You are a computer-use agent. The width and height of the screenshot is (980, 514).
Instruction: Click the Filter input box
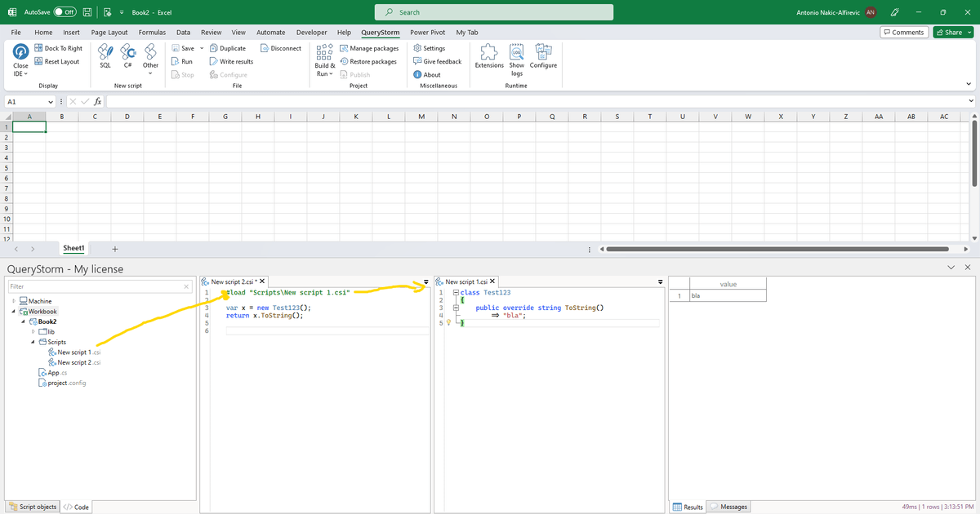[98, 286]
